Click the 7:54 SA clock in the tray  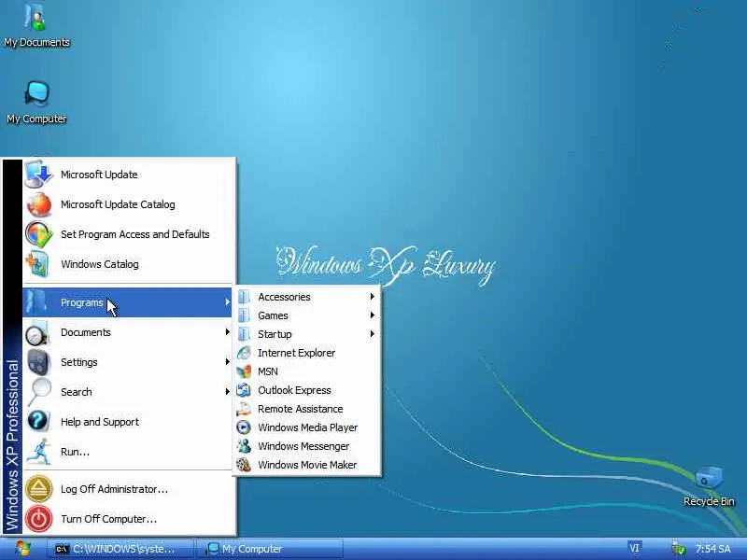click(712, 549)
